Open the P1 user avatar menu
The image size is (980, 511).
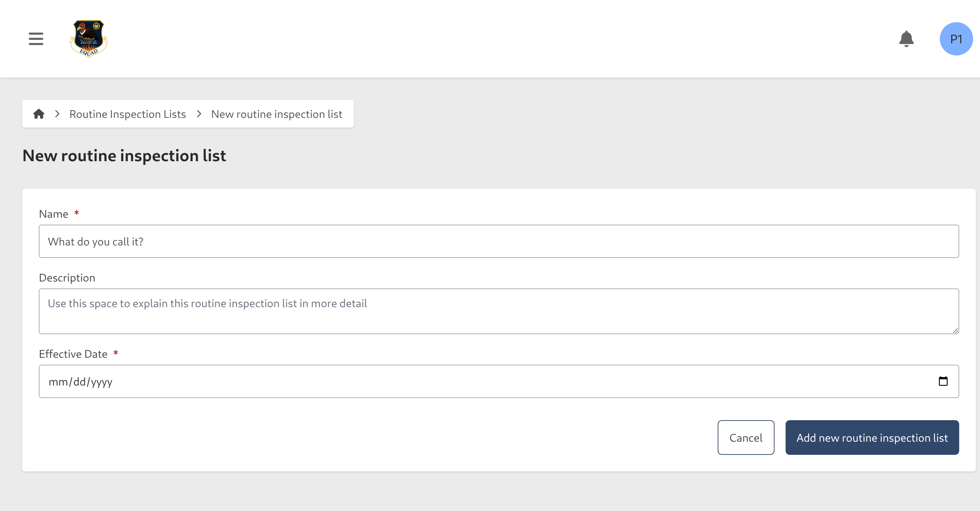(x=956, y=39)
